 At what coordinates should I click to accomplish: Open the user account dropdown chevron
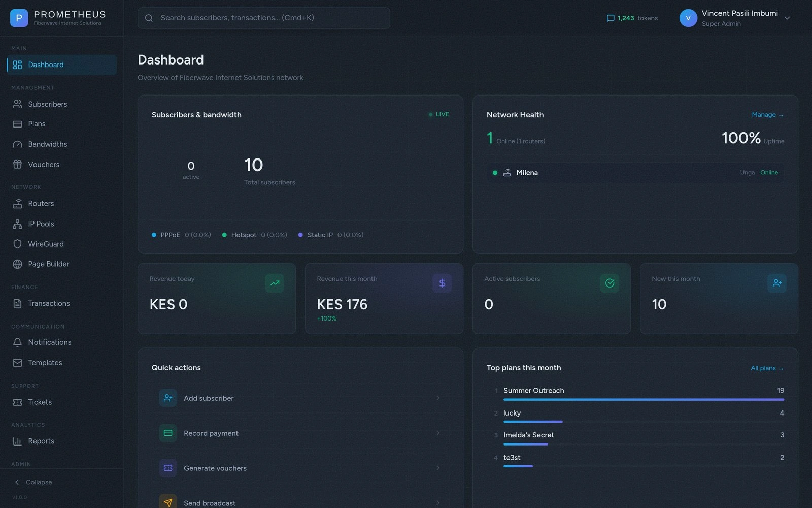(787, 18)
